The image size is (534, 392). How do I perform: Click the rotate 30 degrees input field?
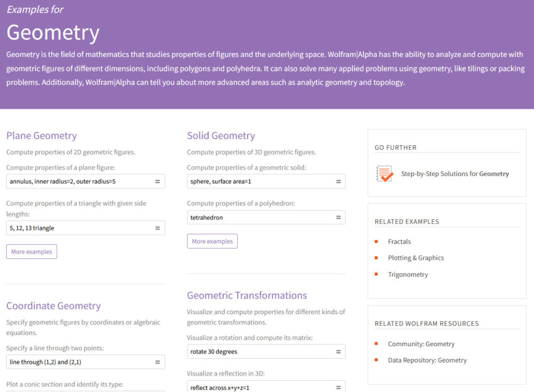(x=266, y=351)
